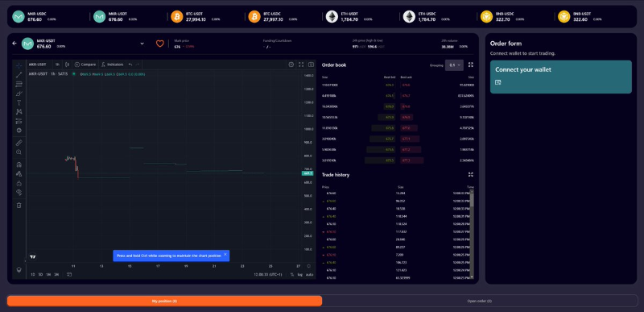Select the BNB-USDC ticker

[503, 17]
